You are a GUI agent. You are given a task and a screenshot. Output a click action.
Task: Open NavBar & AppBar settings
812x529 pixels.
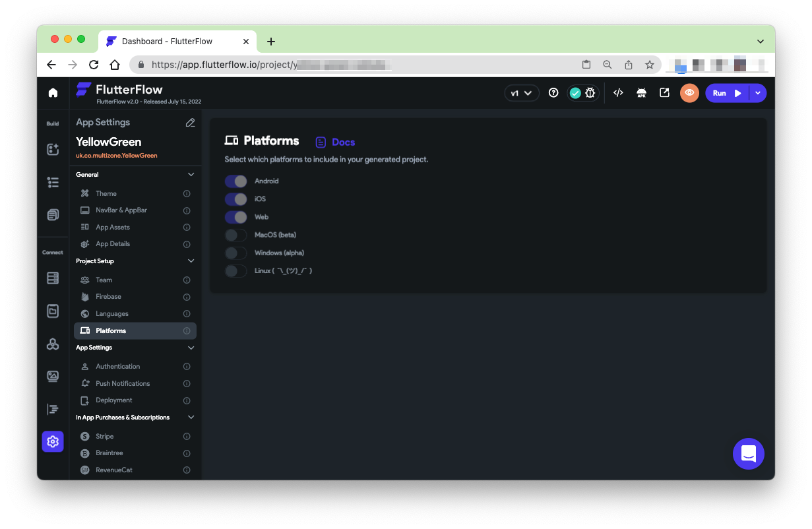coord(135,210)
